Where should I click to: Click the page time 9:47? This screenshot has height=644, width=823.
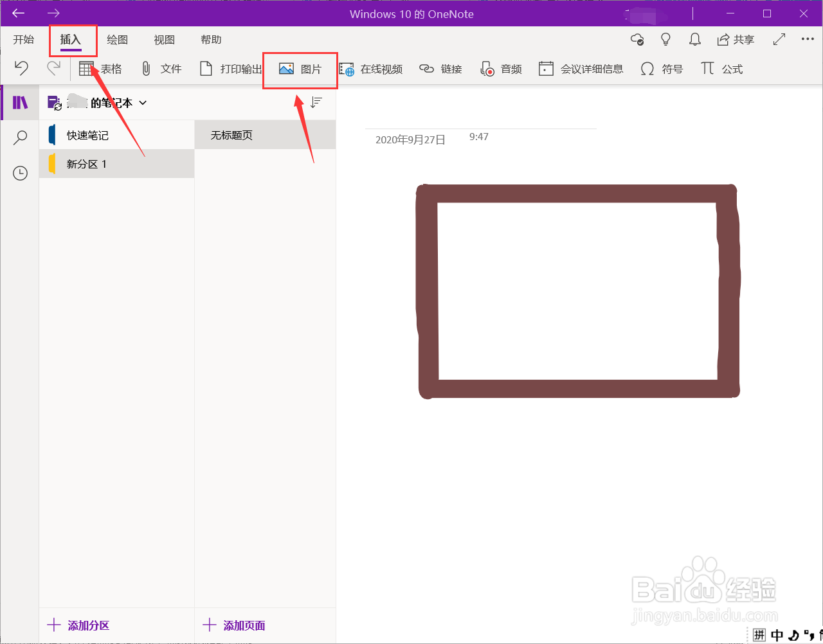pyautogui.click(x=479, y=137)
